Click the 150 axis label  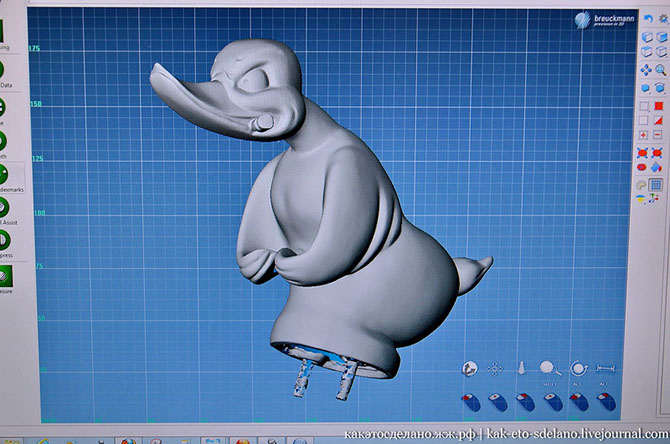tap(36, 104)
